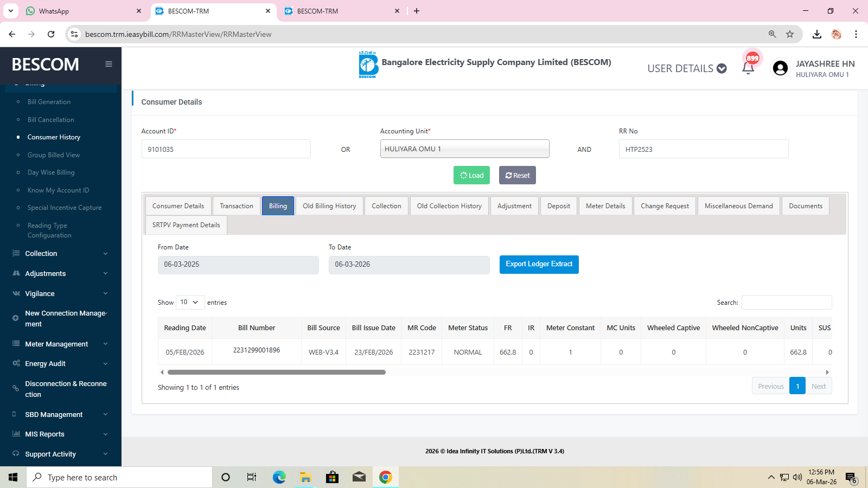Image resolution: width=868 pixels, height=488 pixels.
Task: Click Export Ledger Extract
Action: pyautogui.click(x=539, y=264)
